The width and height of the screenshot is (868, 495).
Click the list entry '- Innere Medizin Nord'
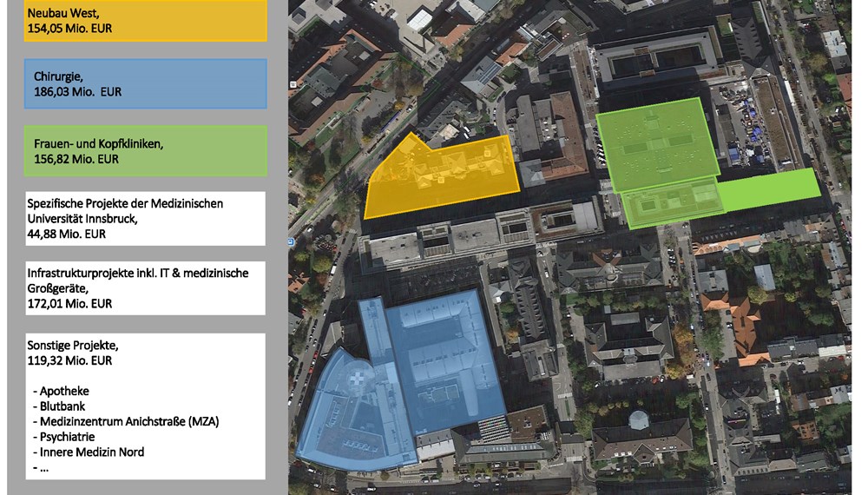pyautogui.click(x=89, y=452)
